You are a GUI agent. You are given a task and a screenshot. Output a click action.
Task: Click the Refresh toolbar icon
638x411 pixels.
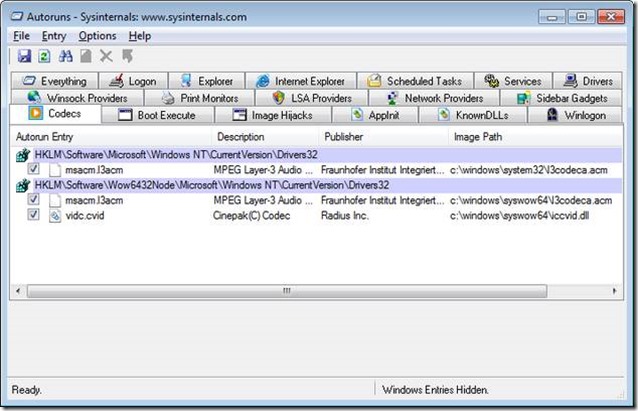pos(44,56)
